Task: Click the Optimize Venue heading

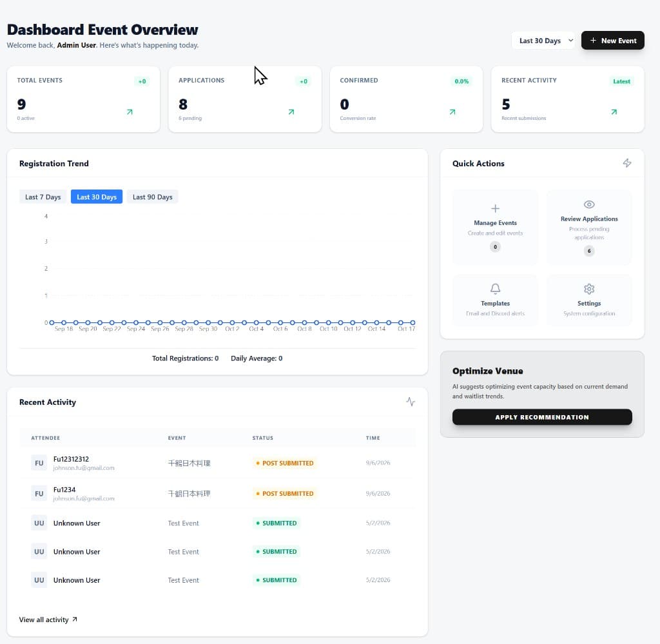Action: (x=488, y=371)
